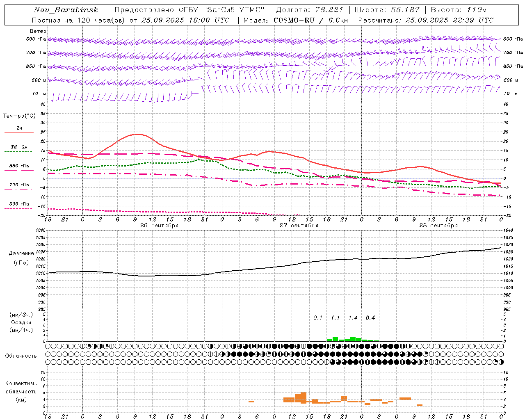Viewport: 525px width, 420px height.
Task: Select the Высота: 119м header field
Action: (459, 10)
